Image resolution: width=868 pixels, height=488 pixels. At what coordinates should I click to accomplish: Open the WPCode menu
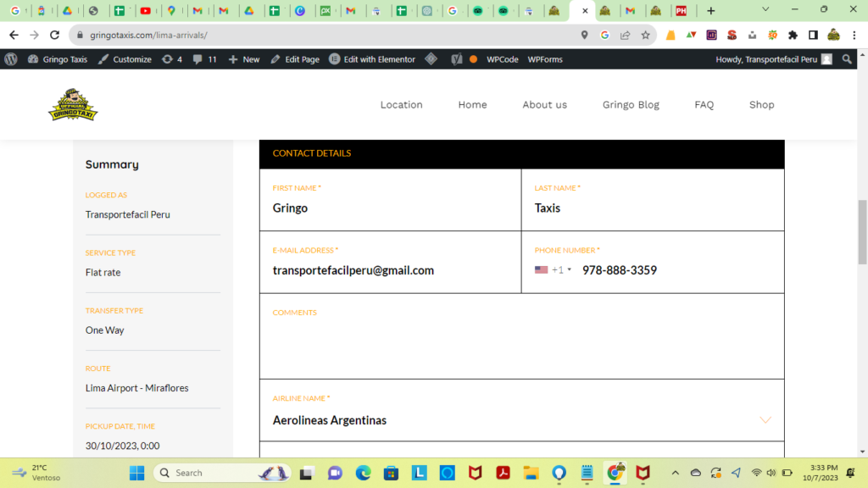tap(502, 59)
